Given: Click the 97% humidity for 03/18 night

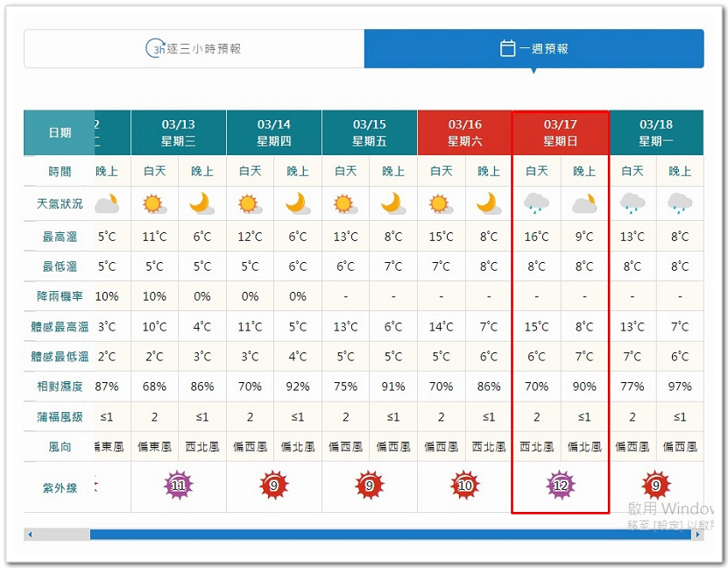Looking at the screenshot, I should (x=680, y=387).
